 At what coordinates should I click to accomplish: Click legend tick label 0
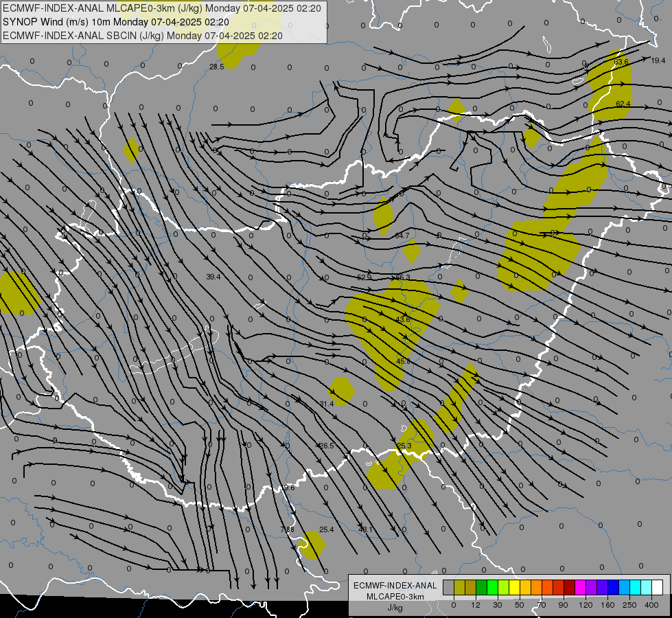454,605
